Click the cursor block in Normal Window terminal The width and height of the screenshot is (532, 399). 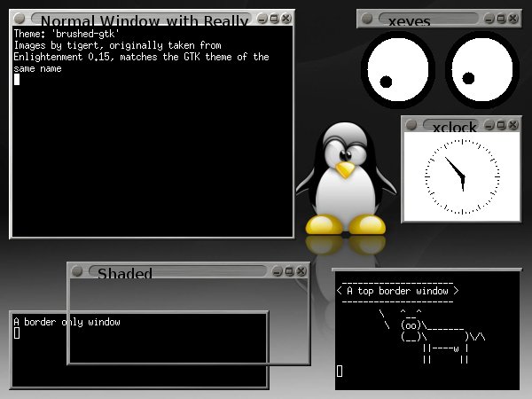[x=17, y=80]
